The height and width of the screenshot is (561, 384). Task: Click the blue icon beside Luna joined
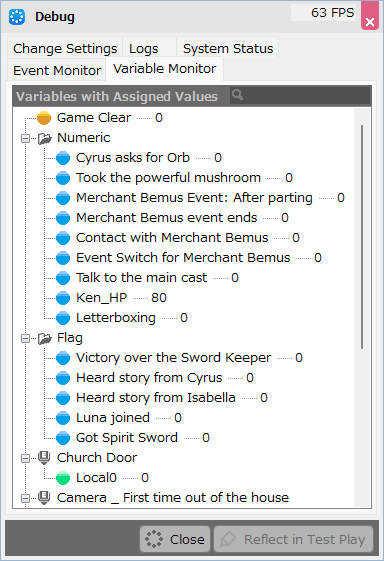click(63, 418)
